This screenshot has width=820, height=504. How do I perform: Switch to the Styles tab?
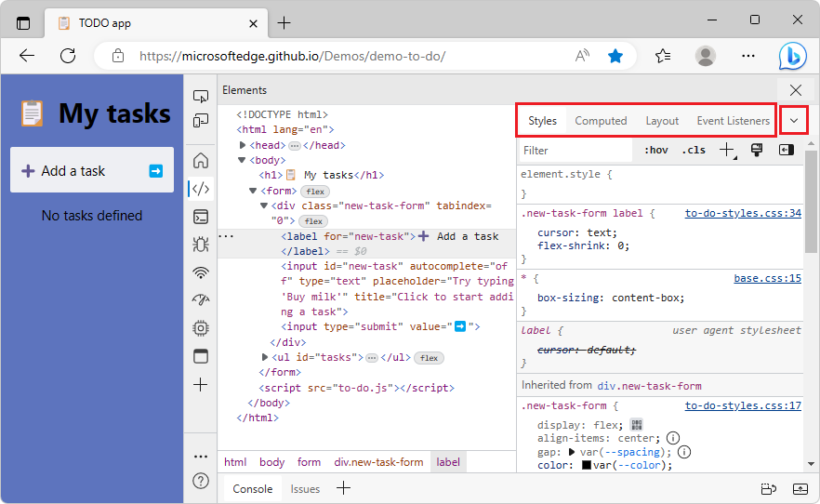tap(542, 121)
